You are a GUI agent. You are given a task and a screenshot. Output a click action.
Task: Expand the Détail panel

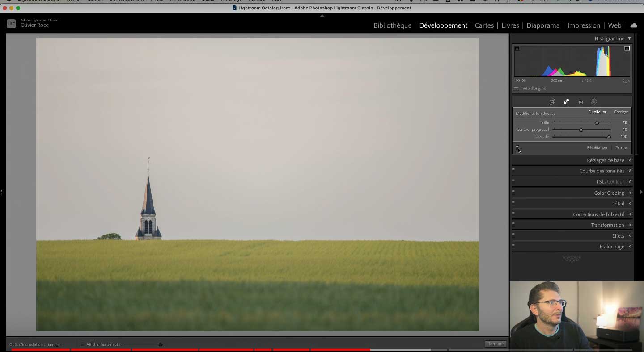click(x=630, y=204)
